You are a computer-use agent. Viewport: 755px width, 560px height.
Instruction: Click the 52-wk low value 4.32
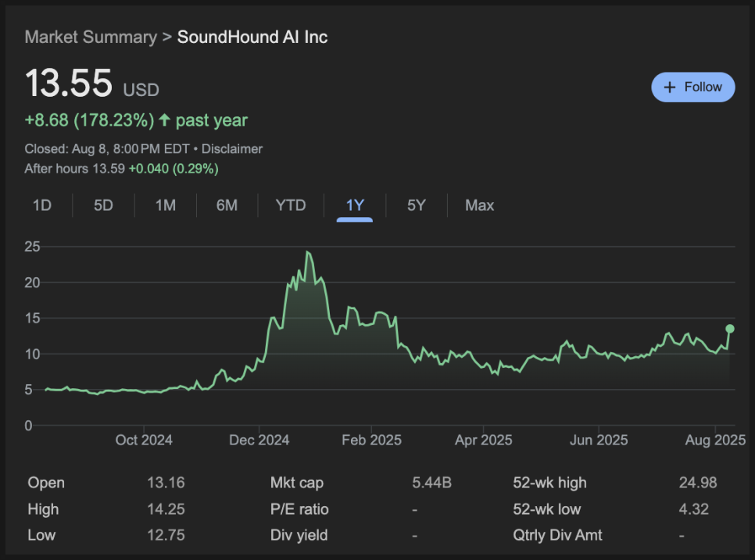(x=694, y=509)
